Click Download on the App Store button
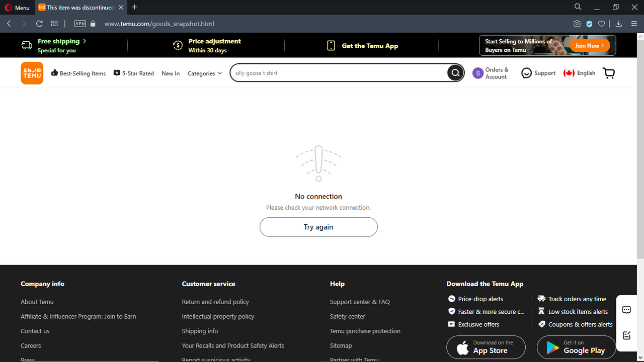 point(486,347)
